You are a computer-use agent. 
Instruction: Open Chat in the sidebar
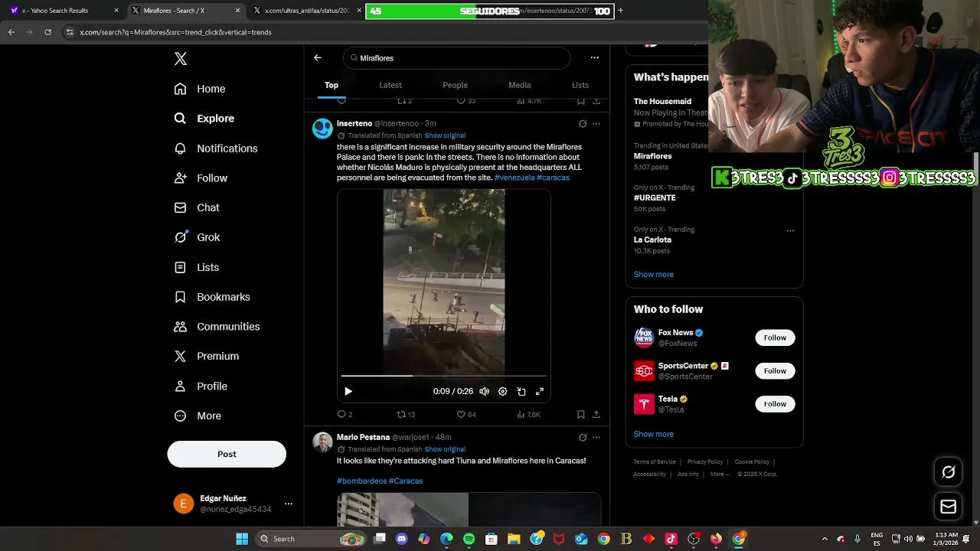point(197,207)
